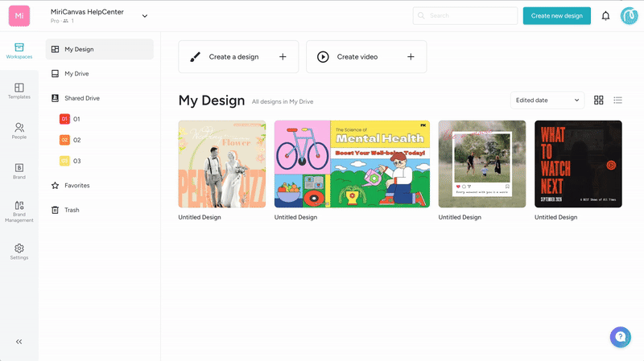This screenshot has height=361, width=644.
Task: Click the Create video card label
Action: pyautogui.click(x=357, y=56)
